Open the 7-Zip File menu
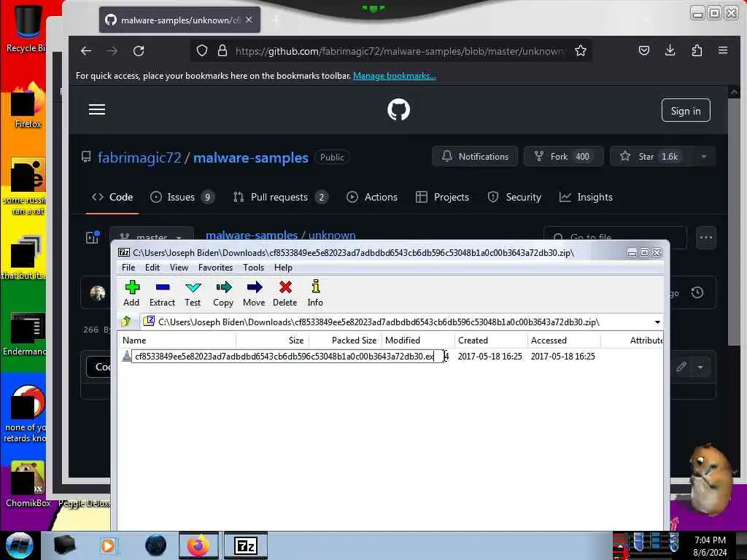The width and height of the screenshot is (747, 560). pos(128,268)
